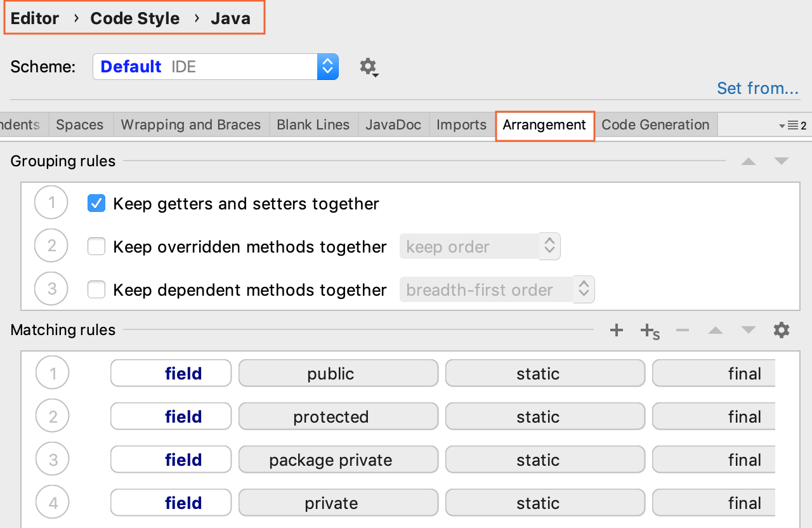This screenshot has width=812, height=528.
Task: Select the Arrangement tab
Action: [545, 125]
